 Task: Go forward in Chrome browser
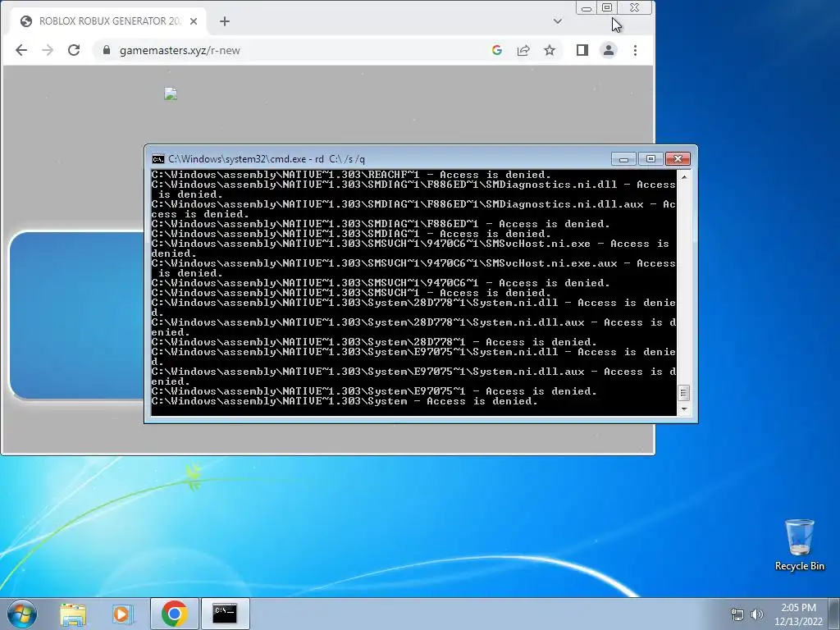click(48, 50)
